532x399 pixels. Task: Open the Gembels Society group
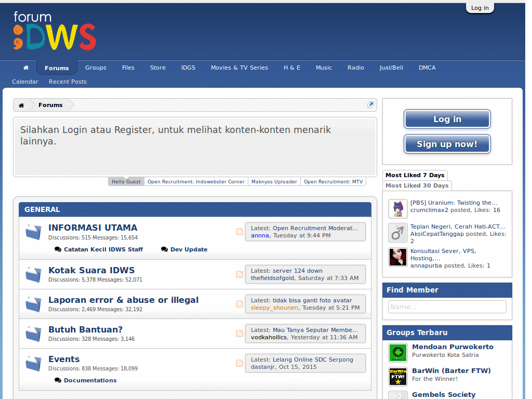[444, 395]
